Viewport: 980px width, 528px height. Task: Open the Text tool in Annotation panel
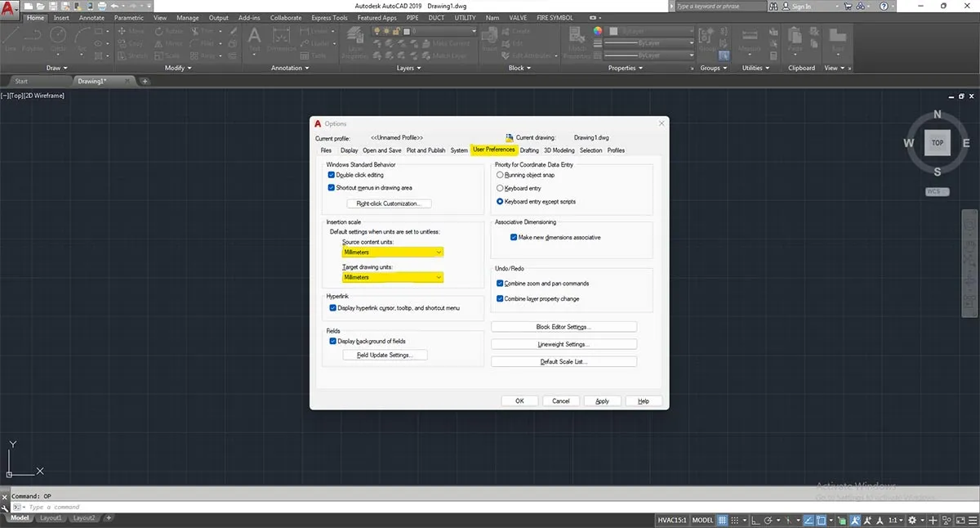point(253,37)
